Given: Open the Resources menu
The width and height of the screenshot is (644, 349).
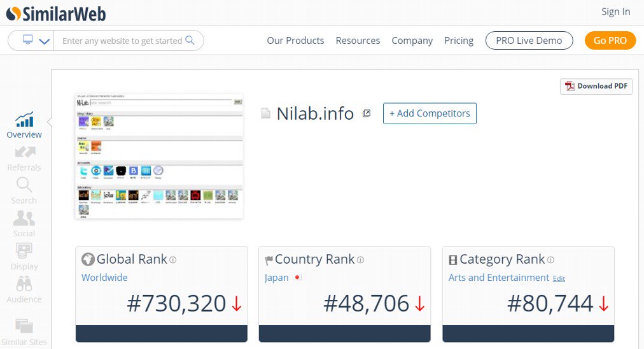Looking at the screenshot, I should click(x=358, y=41).
